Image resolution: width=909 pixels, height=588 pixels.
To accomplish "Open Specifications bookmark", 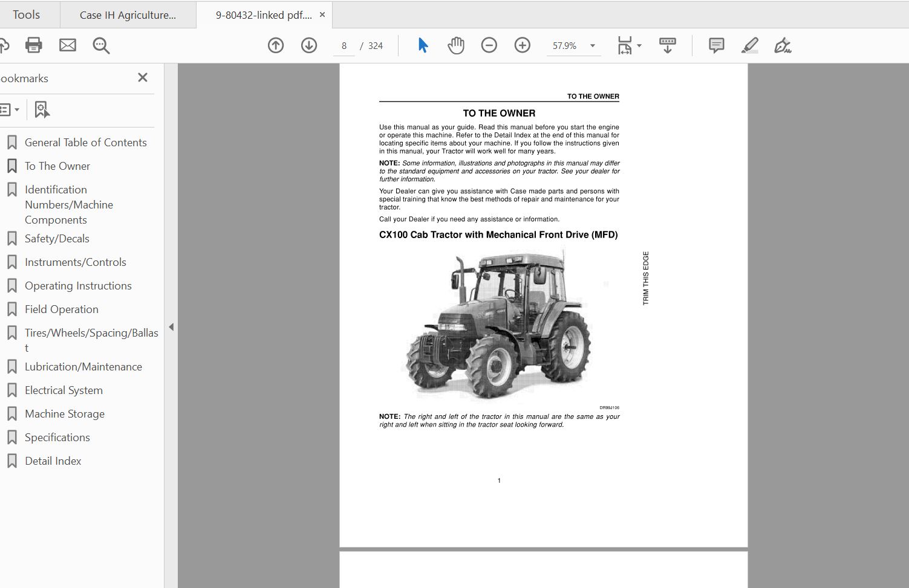I will [57, 438].
